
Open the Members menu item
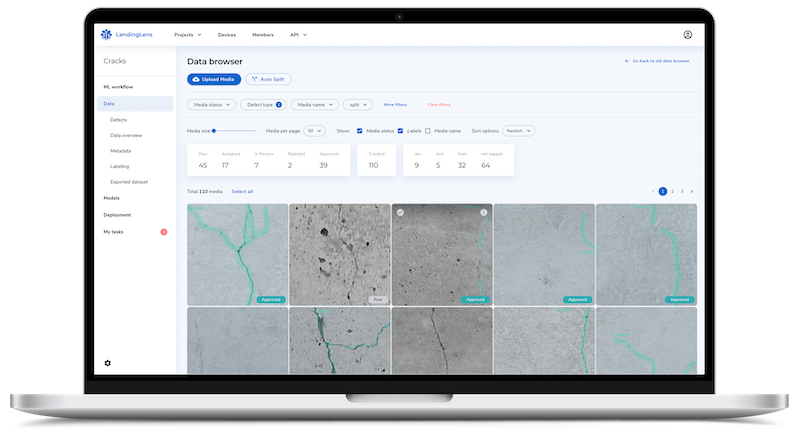(263, 35)
